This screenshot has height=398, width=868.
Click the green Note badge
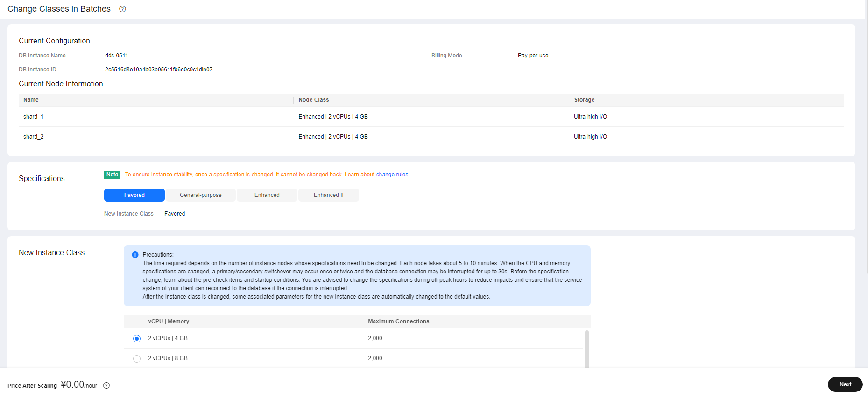112,175
